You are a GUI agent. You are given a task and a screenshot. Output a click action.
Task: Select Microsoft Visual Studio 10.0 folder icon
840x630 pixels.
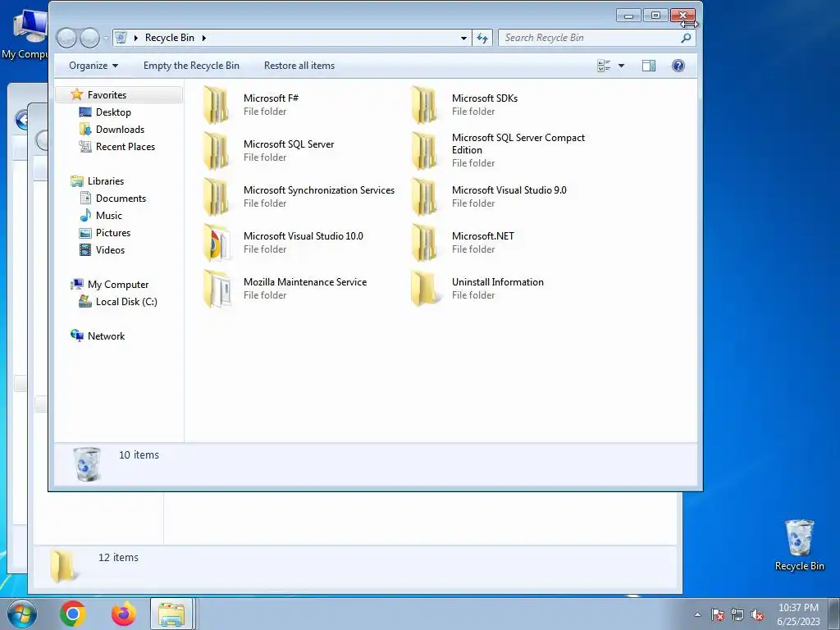pos(217,243)
